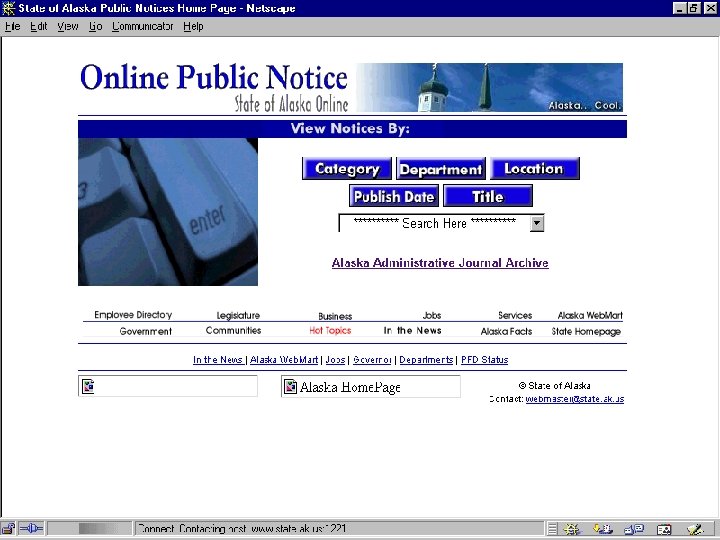
Task: Click the Alaska HomePage image placeholder
Action: tap(371, 386)
